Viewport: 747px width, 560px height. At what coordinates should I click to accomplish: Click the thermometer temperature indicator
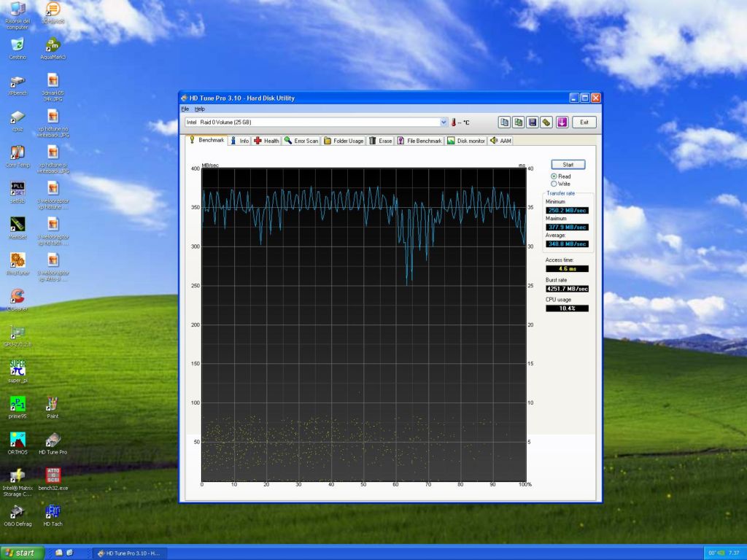(454, 122)
